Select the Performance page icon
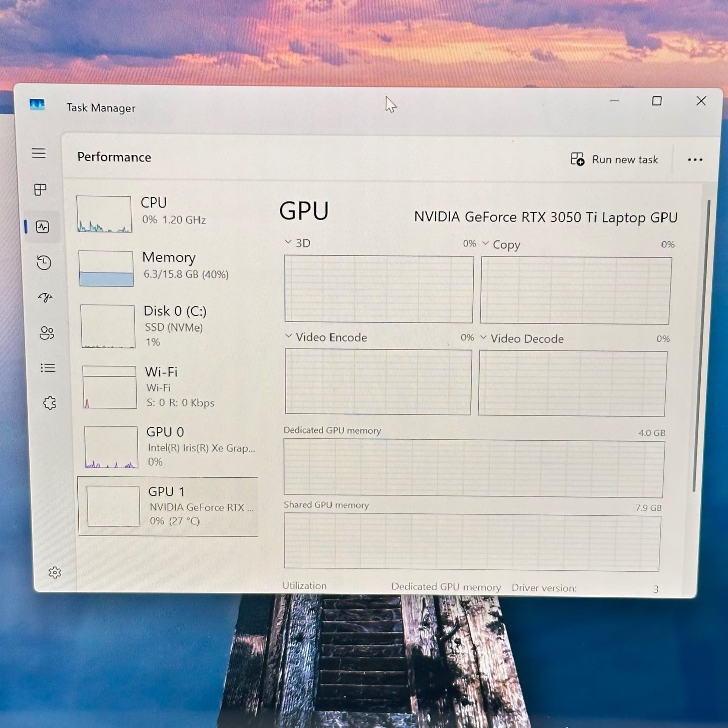Image resolution: width=728 pixels, height=728 pixels. pyautogui.click(x=43, y=227)
